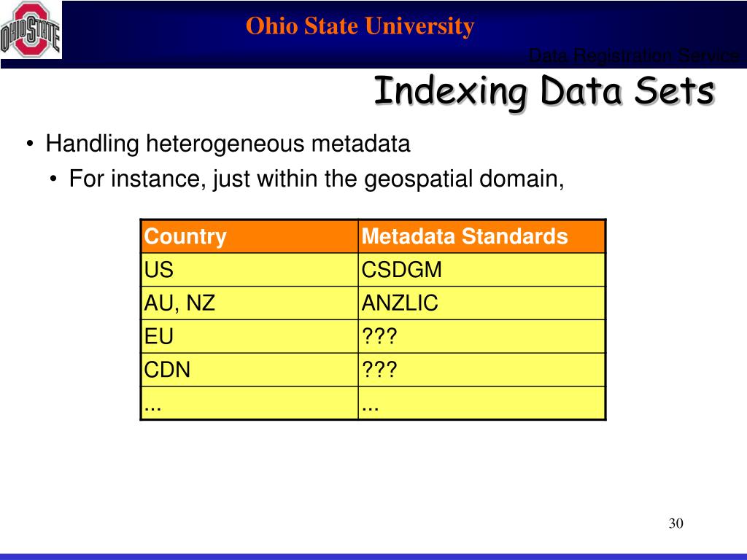
Task: Select the 'US' table cell
Action: click(249, 270)
